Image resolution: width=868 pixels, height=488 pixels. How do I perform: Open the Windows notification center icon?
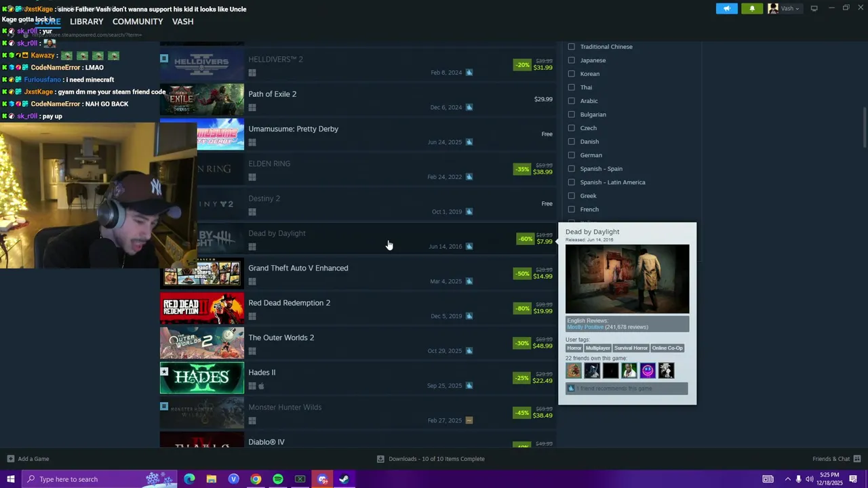[x=853, y=479]
